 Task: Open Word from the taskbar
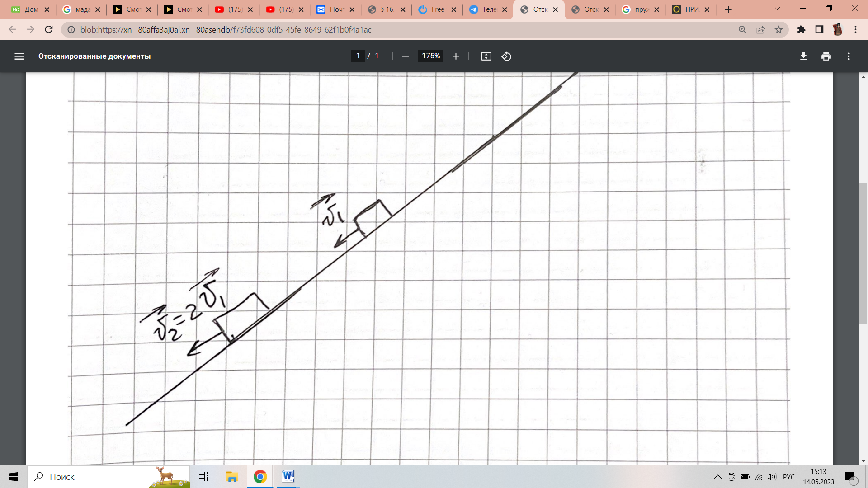point(288,477)
